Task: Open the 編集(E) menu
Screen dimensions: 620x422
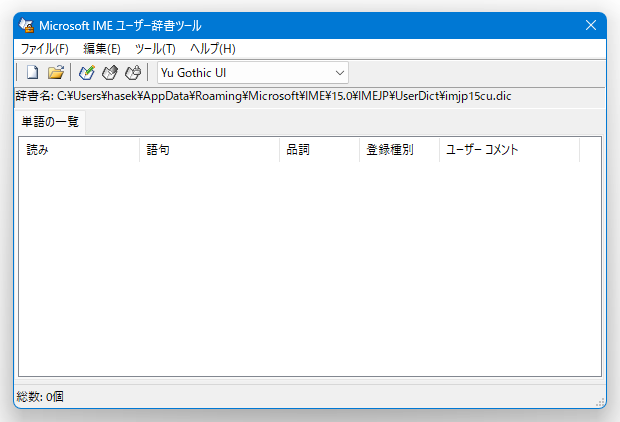Action: click(102, 49)
